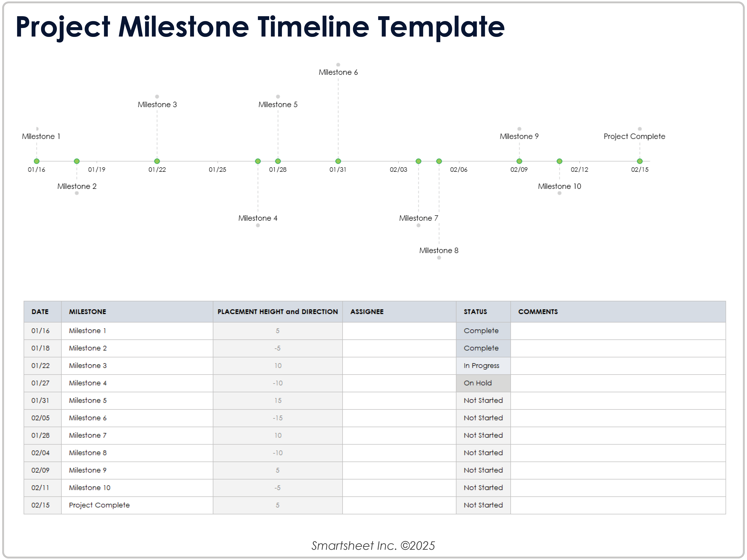Select the Milestone 8 dot below the timeline

click(x=439, y=257)
